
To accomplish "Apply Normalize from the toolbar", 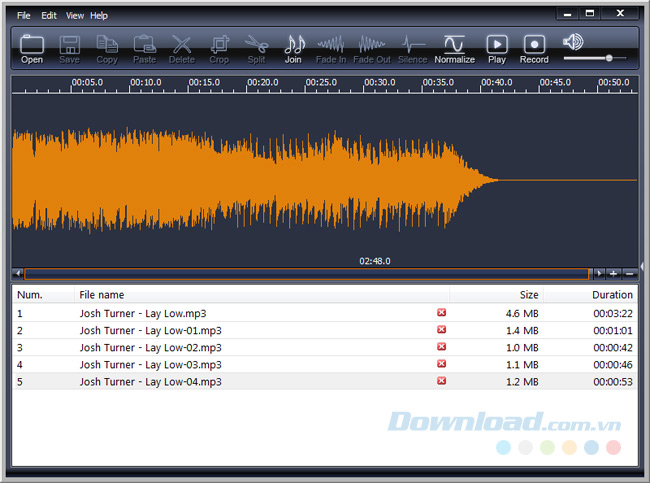I will (x=454, y=47).
